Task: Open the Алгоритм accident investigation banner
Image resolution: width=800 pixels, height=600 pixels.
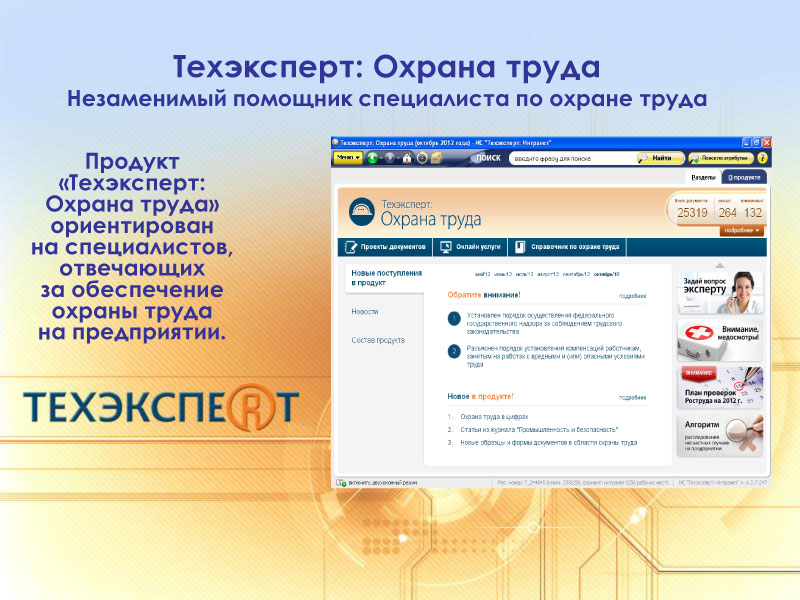Action: pos(720,435)
